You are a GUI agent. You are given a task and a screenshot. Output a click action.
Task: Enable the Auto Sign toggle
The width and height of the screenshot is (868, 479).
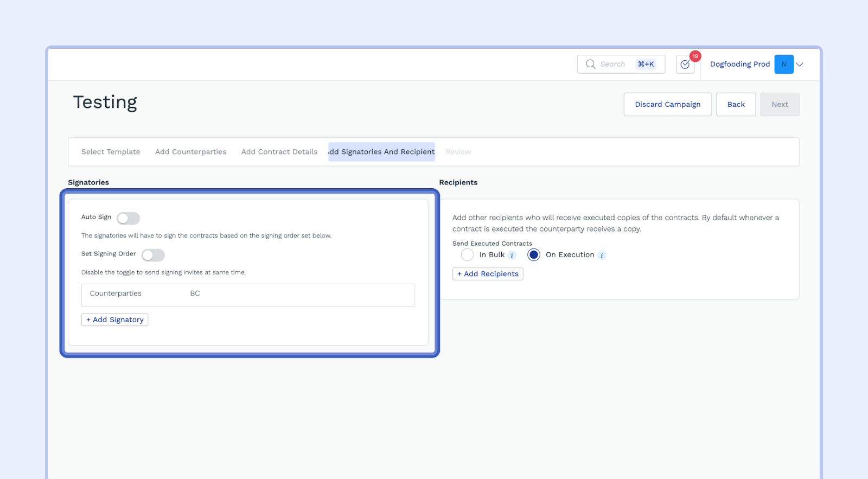click(128, 218)
